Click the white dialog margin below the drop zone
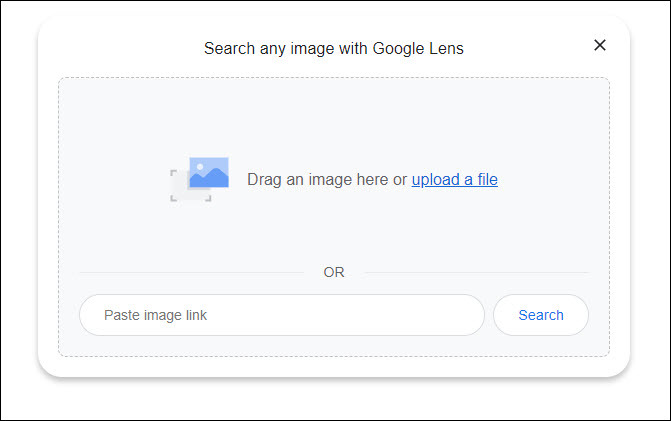 coord(334,367)
